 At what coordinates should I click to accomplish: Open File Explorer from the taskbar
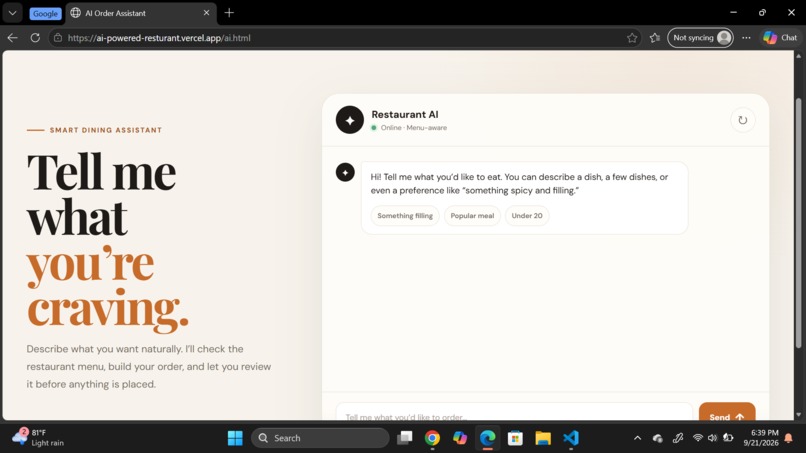(543, 438)
